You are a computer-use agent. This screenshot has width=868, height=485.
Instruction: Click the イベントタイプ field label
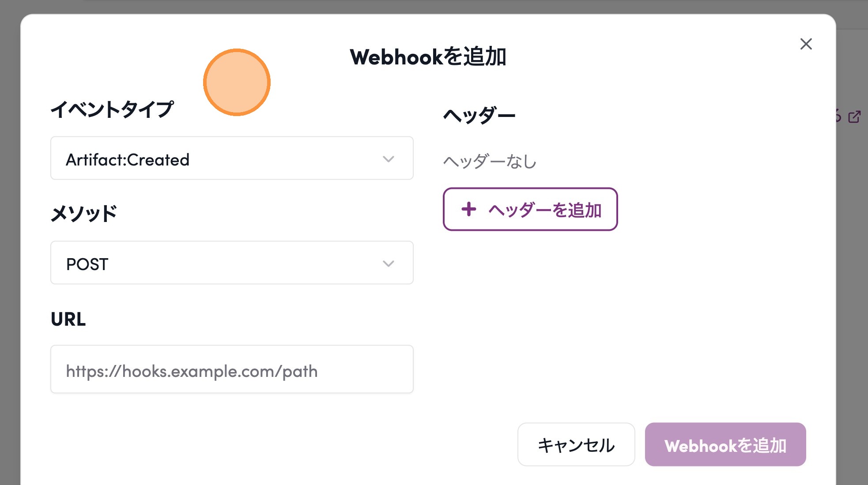pos(112,109)
